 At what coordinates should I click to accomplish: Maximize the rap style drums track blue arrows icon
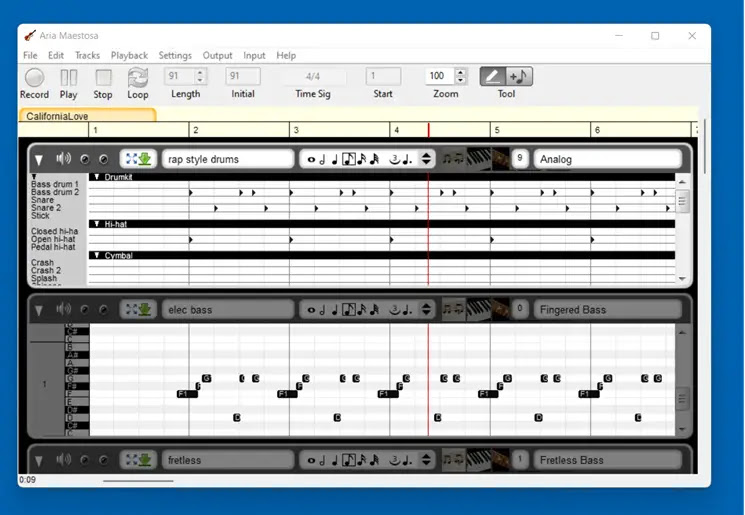[132, 159]
